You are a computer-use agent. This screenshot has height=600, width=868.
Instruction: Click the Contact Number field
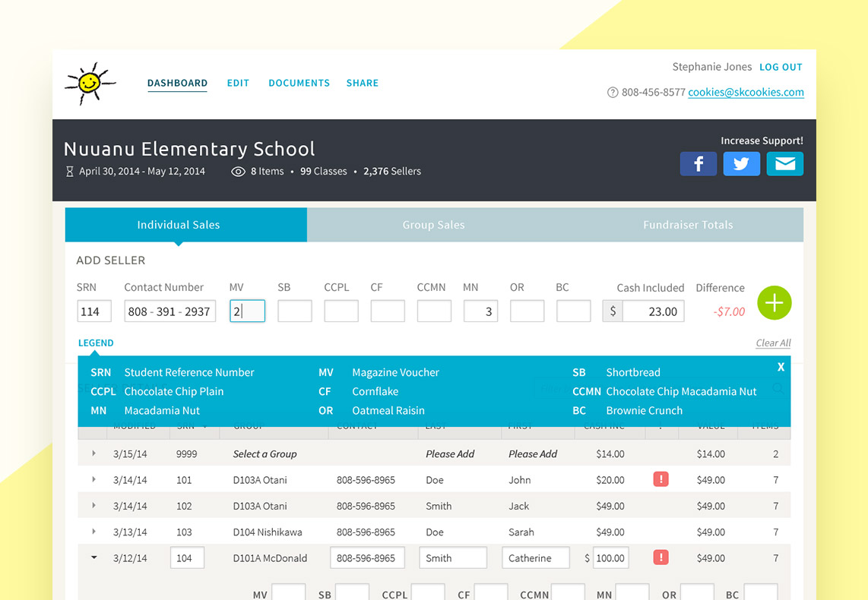coord(170,311)
